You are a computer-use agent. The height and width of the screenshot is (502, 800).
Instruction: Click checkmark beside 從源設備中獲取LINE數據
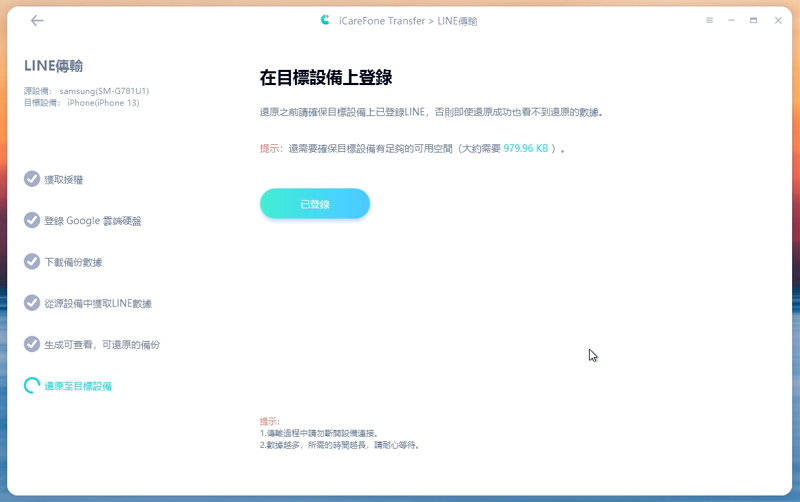(x=32, y=303)
